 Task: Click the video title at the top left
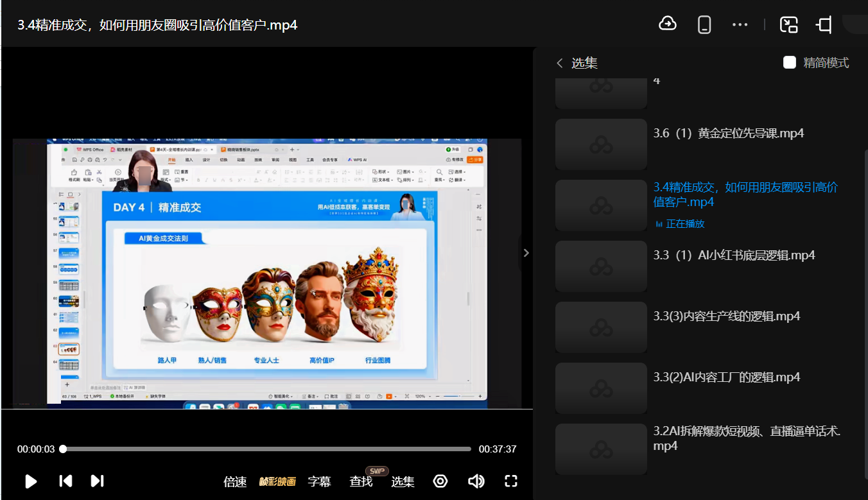(x=157, y=25)
